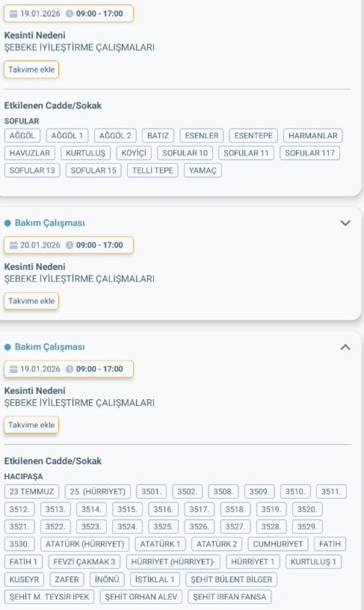Screen dimensions: 364x610
Task: Click the calendar icon in SOFULAR date badge
Action: coord(14,14)
